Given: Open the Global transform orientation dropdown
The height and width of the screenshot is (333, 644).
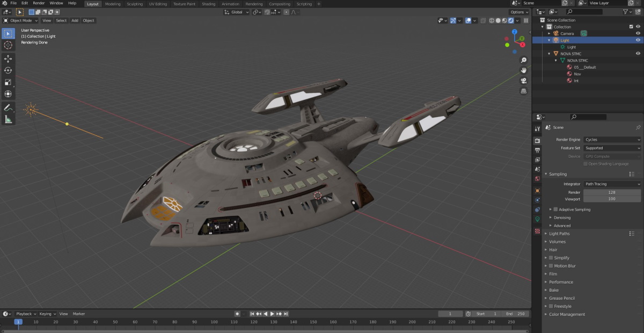Looking at the screenshot, I should click(x=237, y=12).
